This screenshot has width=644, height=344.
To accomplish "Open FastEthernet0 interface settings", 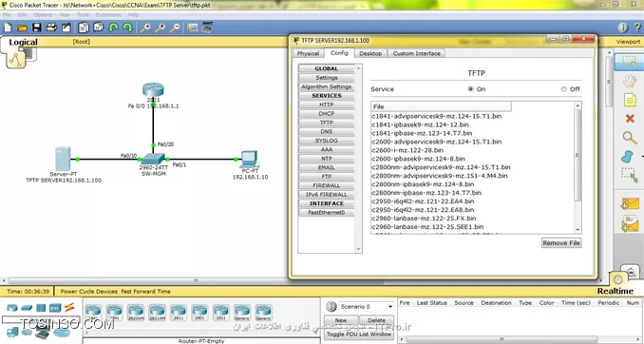I will (x=327, y=213).
